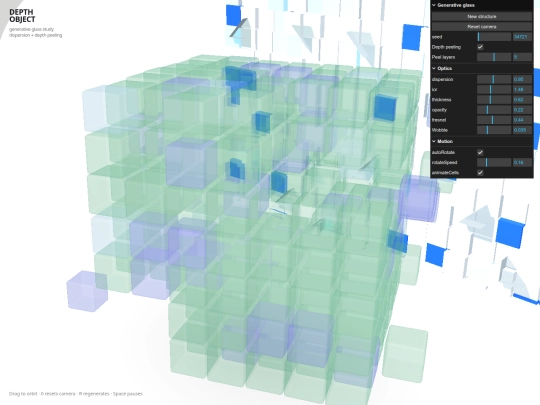540x405 pixels.
Task: Toggle the Depth peeling checkbox
Action: coord(480,47)
